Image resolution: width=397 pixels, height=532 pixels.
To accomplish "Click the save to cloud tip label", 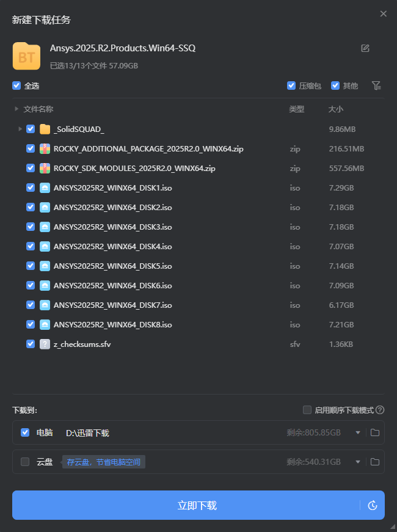I will tap(103, 462).
